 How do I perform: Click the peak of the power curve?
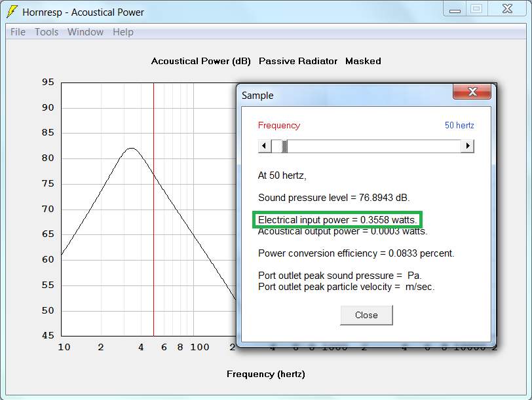click(x=131, y=148)
